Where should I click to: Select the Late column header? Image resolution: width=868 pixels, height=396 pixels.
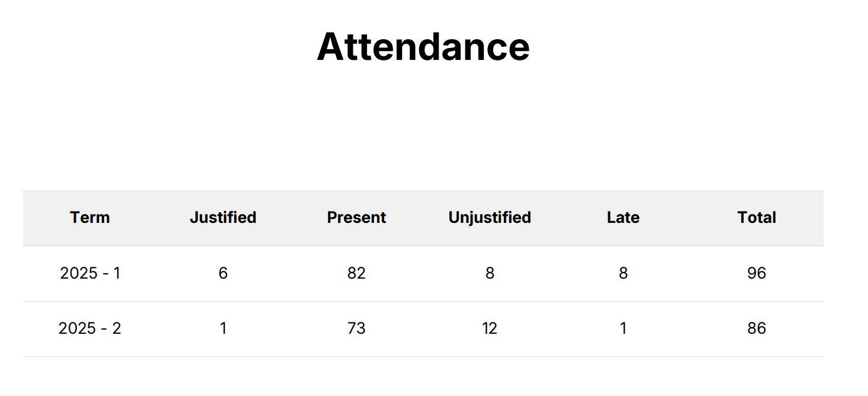point(623,218)
